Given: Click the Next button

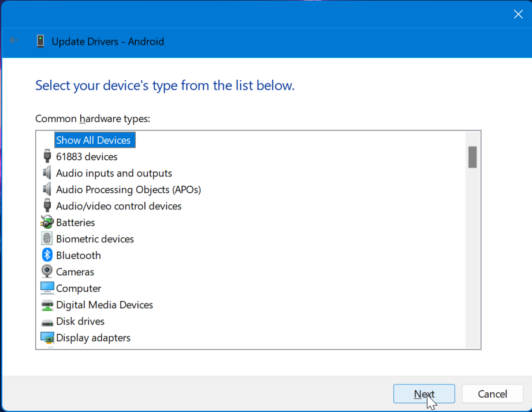Looking at the screenshot, I should point(424,394).
